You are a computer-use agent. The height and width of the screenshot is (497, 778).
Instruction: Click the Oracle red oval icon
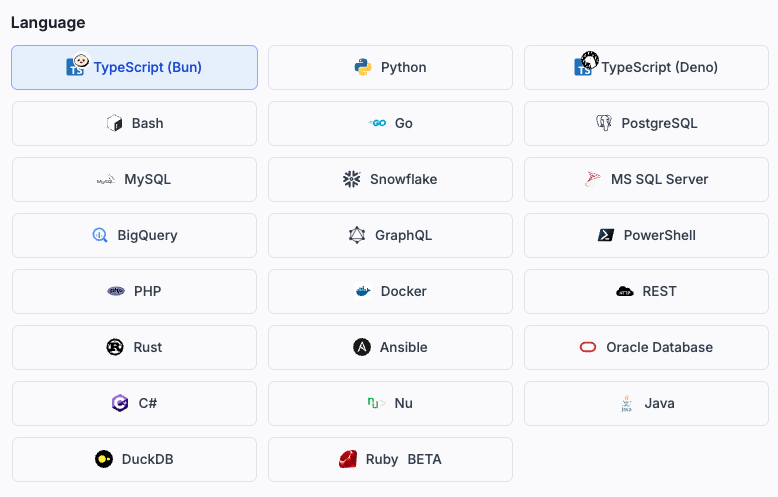coord(588,347)
